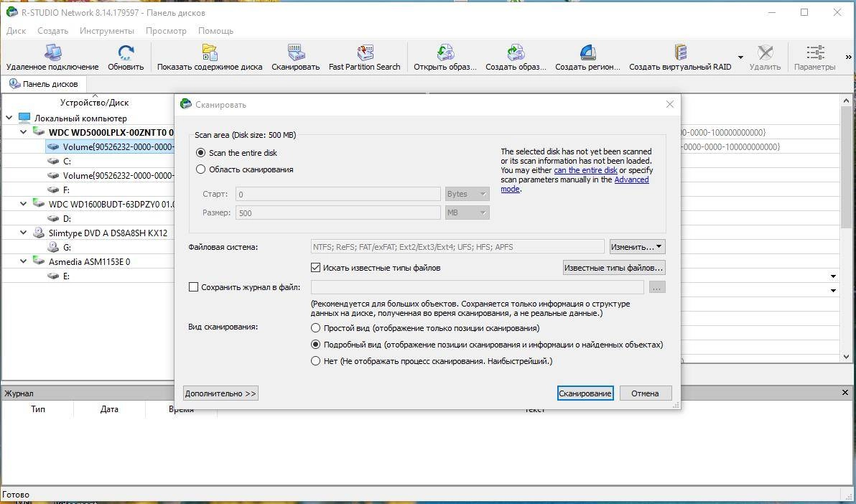Screen dimensions: 856x504
Task: Select Asmedia ASM1153E drive icon
Action: click(39, 261)
